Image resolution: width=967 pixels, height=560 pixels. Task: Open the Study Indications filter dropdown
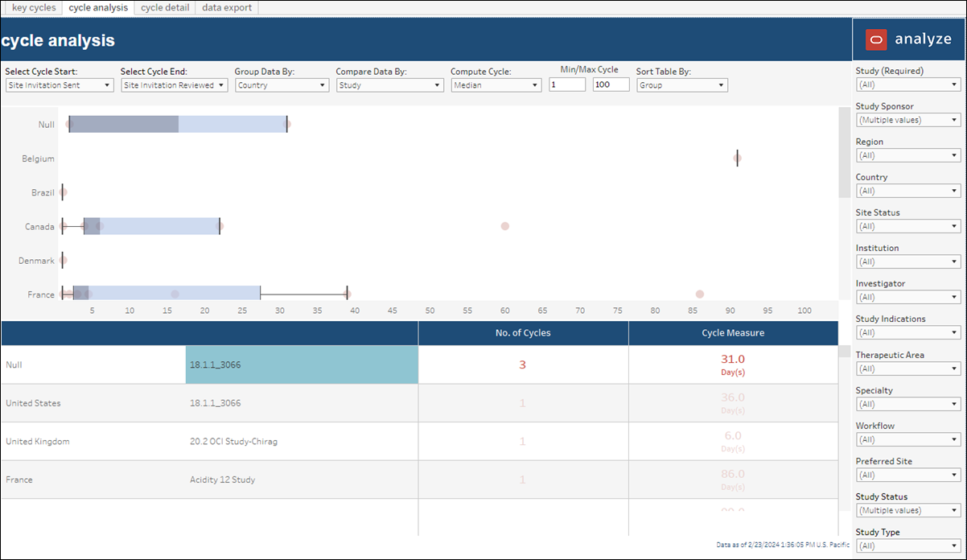908,332
